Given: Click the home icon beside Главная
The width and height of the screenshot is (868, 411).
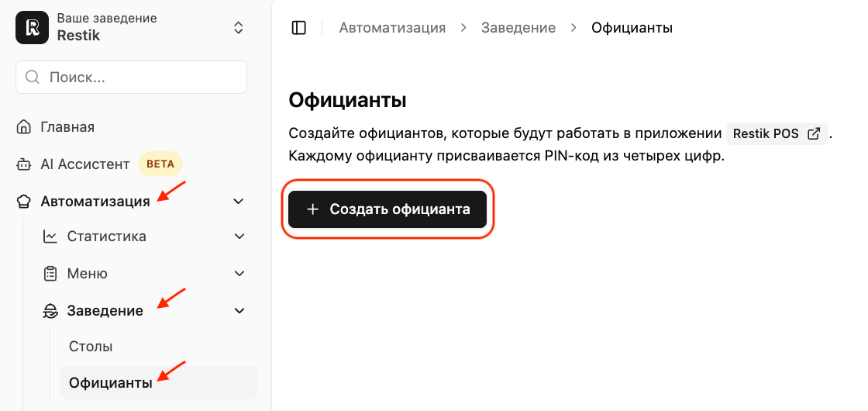Looking at the screenshot, I should [x=23, y=127].
